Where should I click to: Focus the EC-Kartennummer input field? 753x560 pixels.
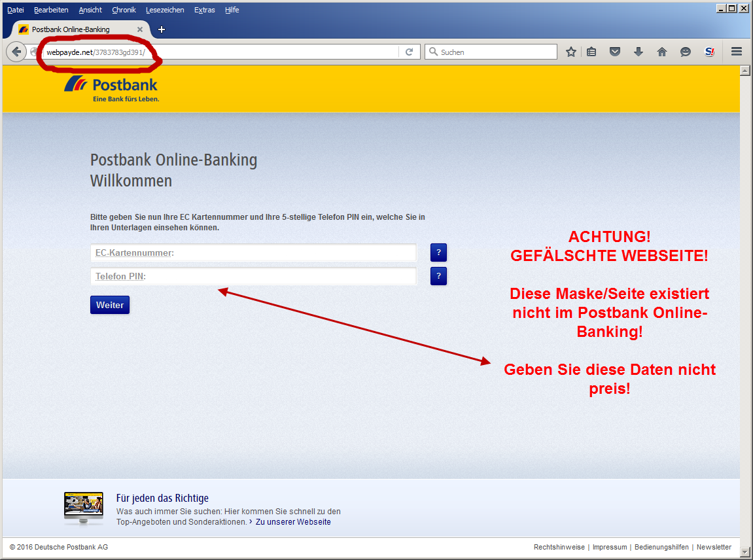[254, 253]
